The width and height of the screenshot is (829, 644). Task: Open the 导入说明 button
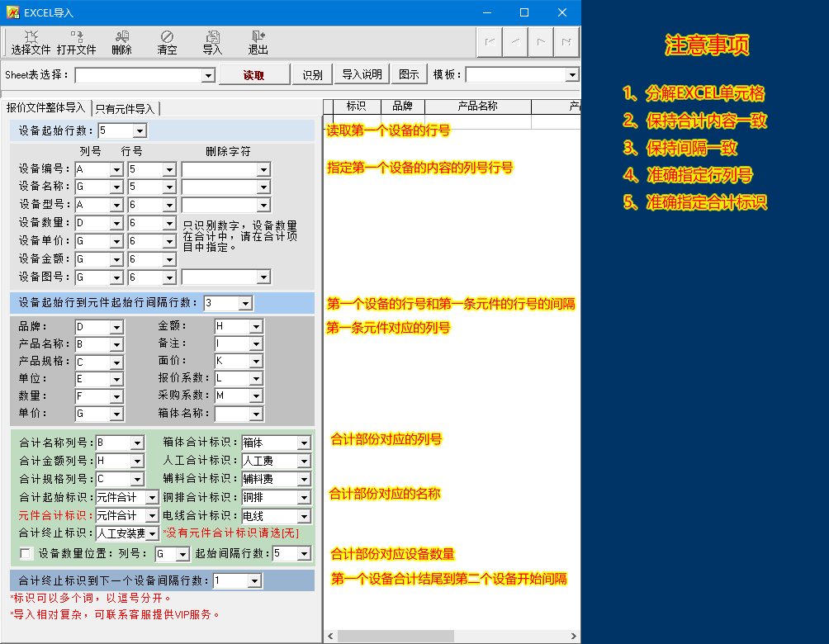click(x=362, y=74)
